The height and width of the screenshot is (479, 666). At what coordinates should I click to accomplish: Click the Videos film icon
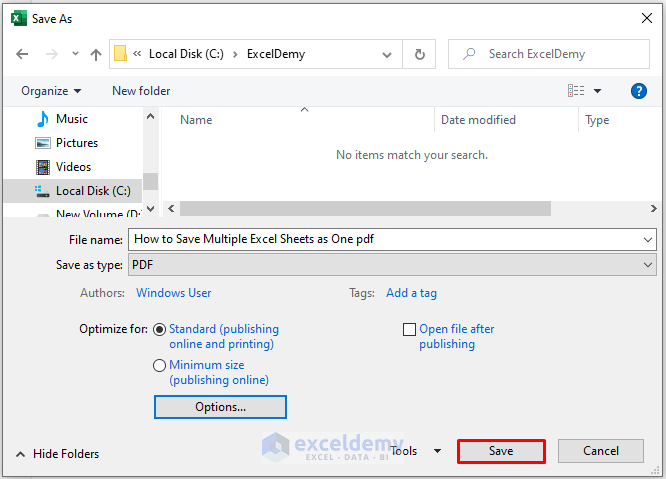(x=42, y=167)
